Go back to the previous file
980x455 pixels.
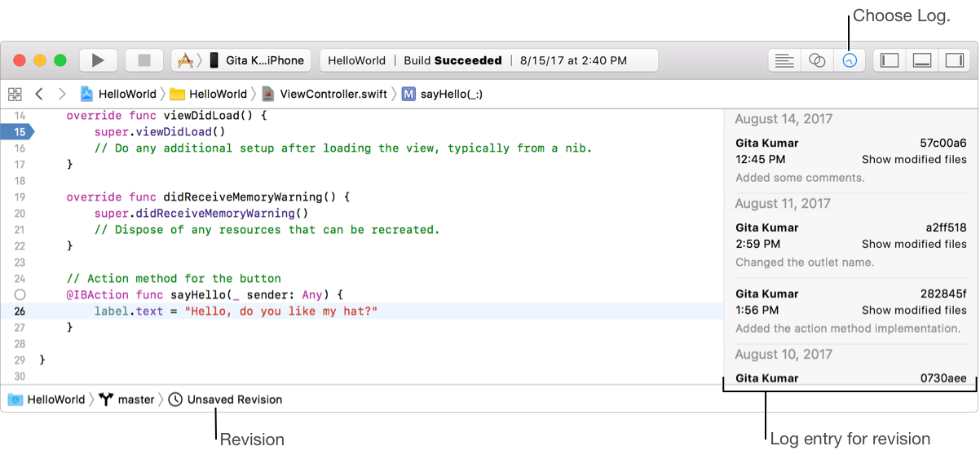(38, 94)
